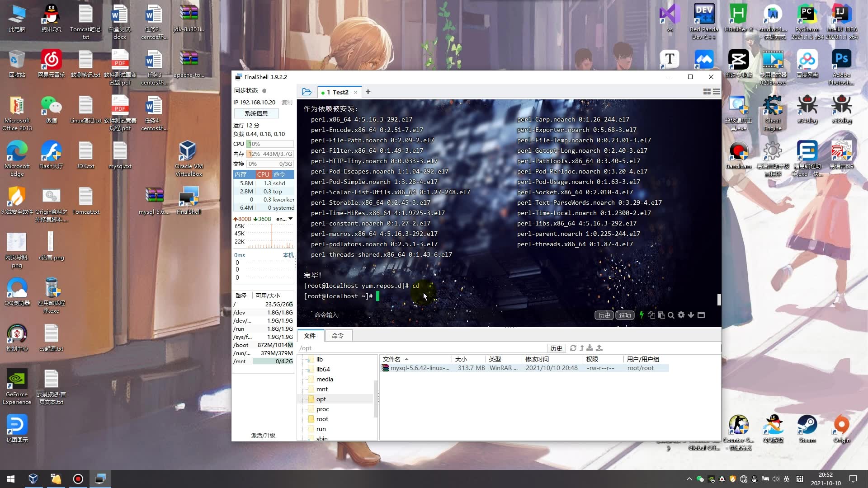Sort processes by 命令 command header
Viewport: 868px width, 488px height.
(x=283, y=174)
